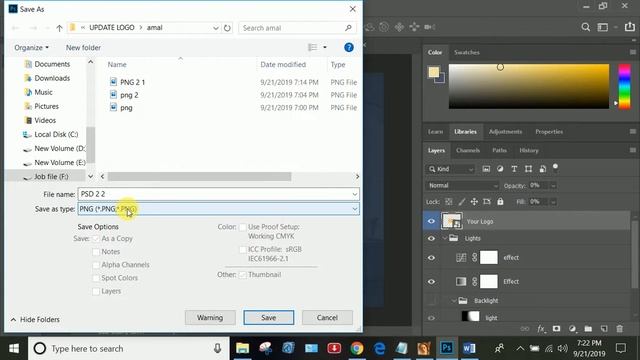Click the Cancel button
The width and height of the screenshot is (640, 360).
[327, 318]
